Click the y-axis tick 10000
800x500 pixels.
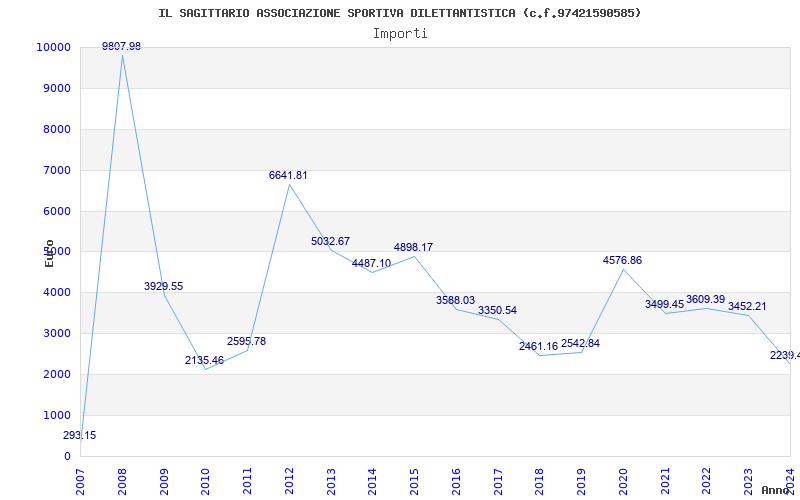click(54, 47)
